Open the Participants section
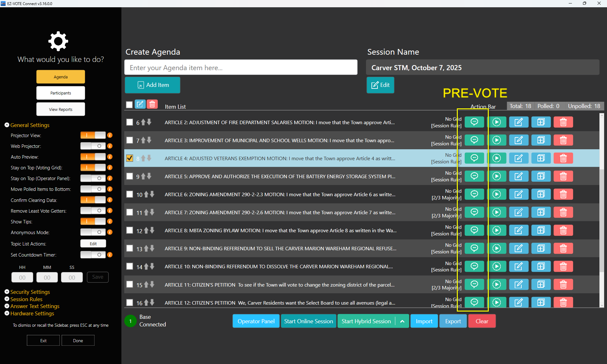Viewport: 607px width, 364px height. click(61, 93)
